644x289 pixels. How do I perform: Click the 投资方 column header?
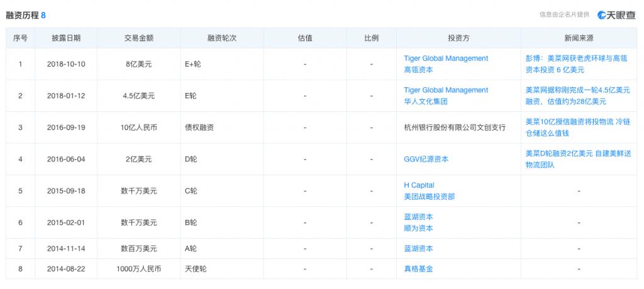pyautogui.click(x=458, y=38)
